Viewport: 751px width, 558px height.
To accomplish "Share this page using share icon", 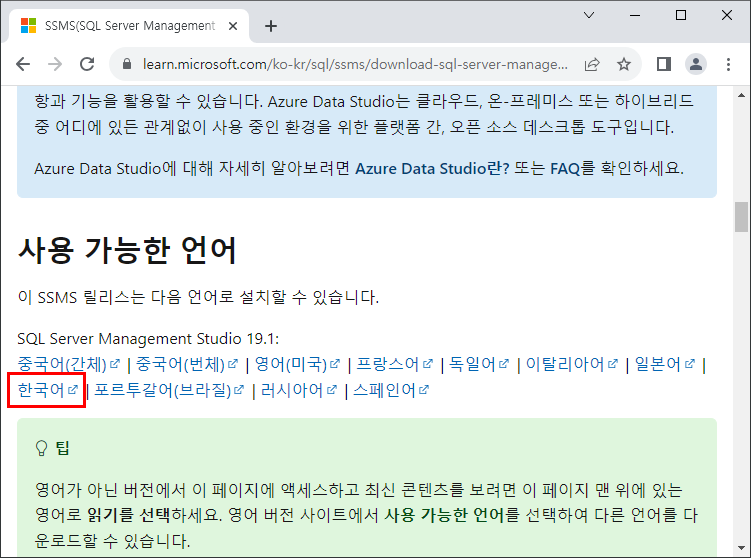I will pos(592,64).
